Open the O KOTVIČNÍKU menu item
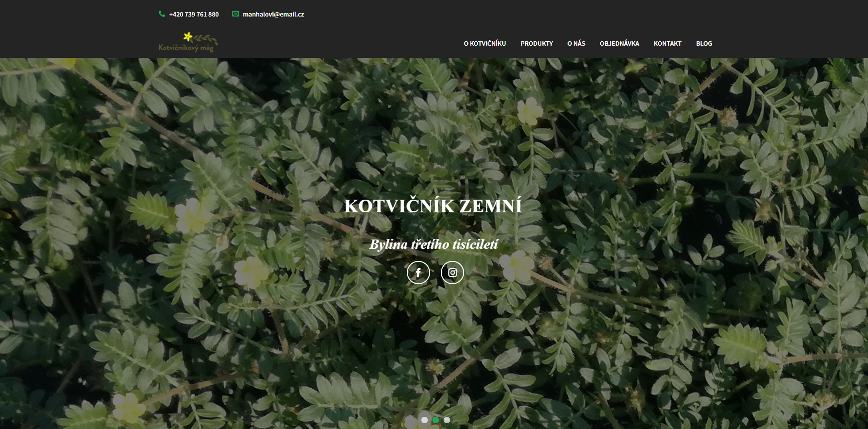The height and width of the screenshot is (429, 868). pyautogui.click(x=484, y=44)
